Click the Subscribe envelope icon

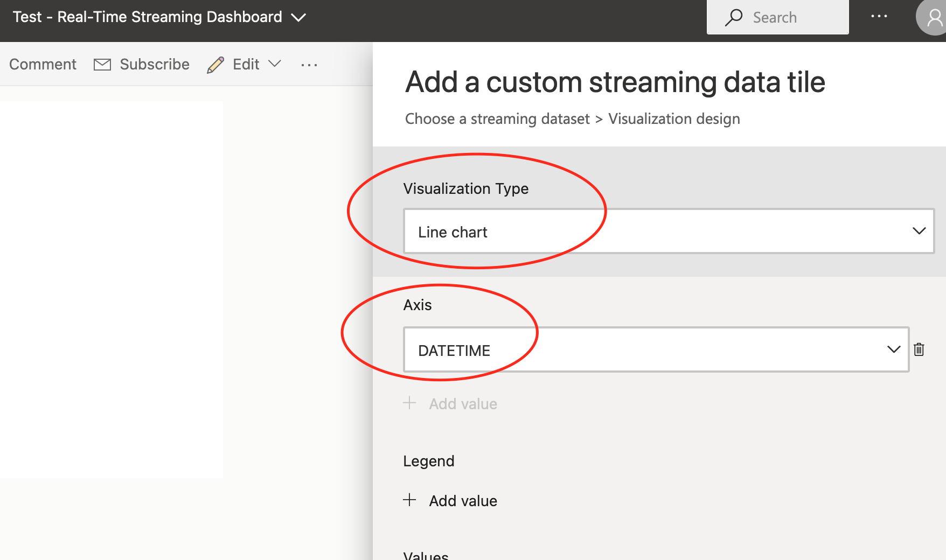point(102,64)
